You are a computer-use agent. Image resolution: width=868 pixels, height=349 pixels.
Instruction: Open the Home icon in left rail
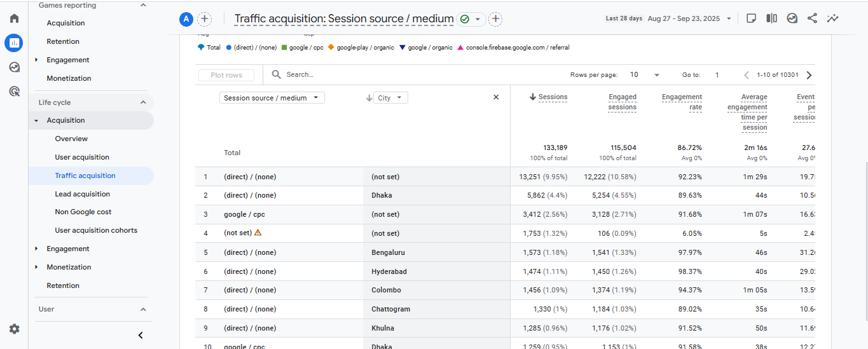(14, 18)
